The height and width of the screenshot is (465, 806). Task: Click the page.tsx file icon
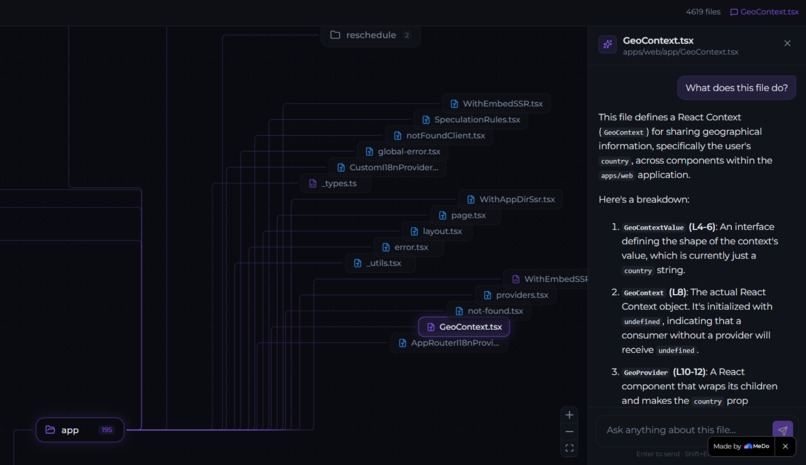(443, 215)
